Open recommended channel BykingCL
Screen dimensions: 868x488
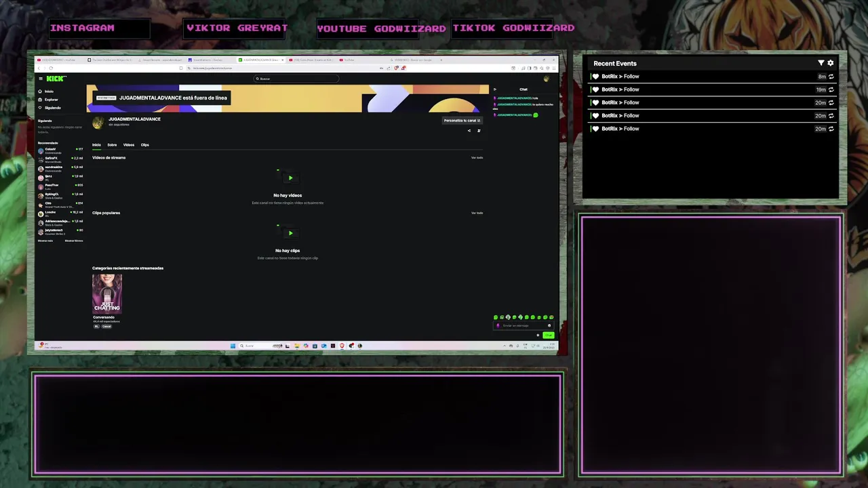coord(60,195)
